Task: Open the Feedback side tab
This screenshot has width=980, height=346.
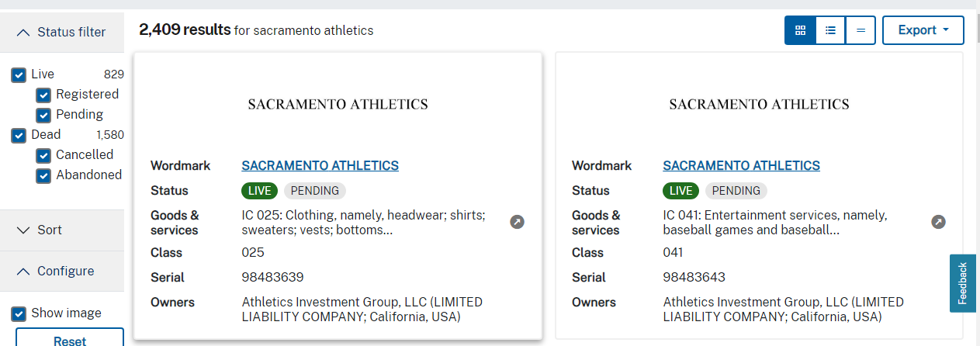Action: pyautogui.click(x=962, y=283)
